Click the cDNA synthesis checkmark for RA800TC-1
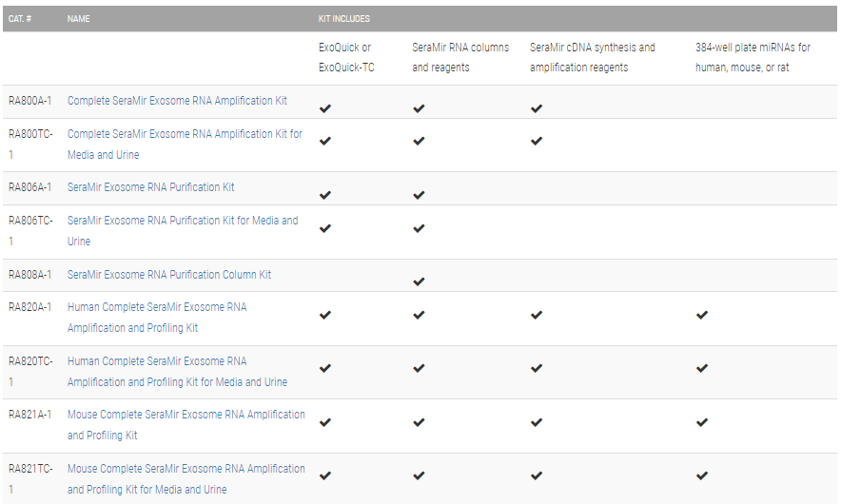This screenshot has width=841, height=504. [537, 141]
